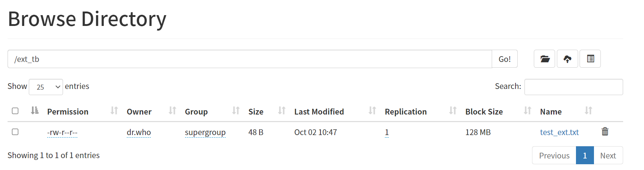This screenshot has height=170, width=644.
Task: Sort by Last Modified column arrows
Action: tap(372, 111)
